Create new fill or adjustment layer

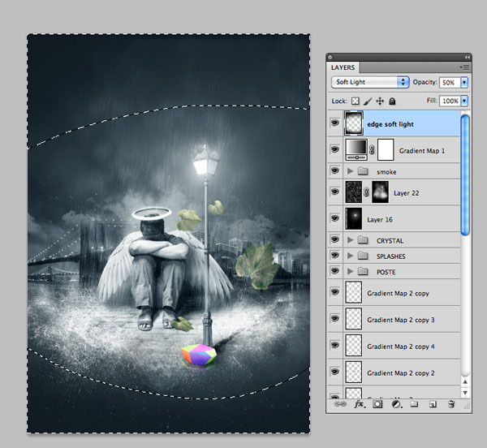pos(396,403)
